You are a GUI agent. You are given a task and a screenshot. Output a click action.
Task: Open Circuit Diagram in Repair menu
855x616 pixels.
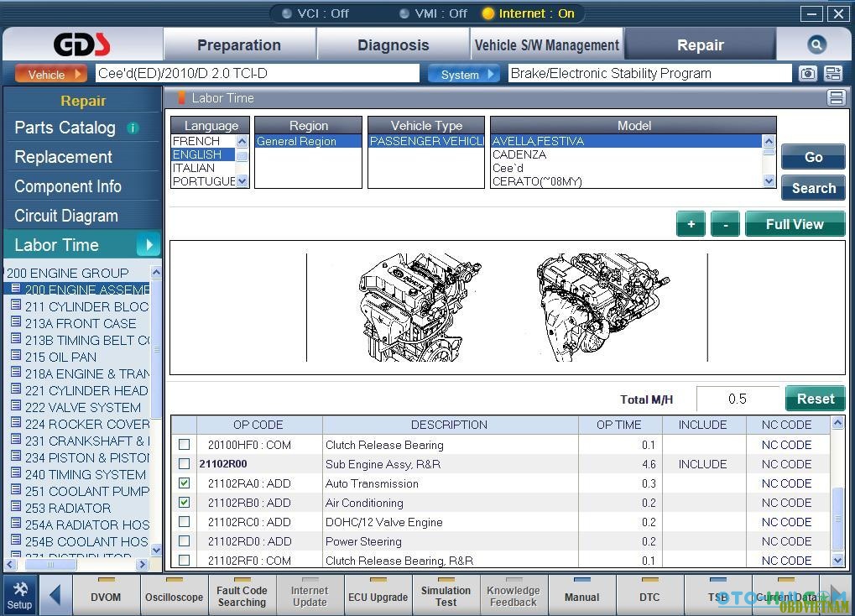coord(66,216)
